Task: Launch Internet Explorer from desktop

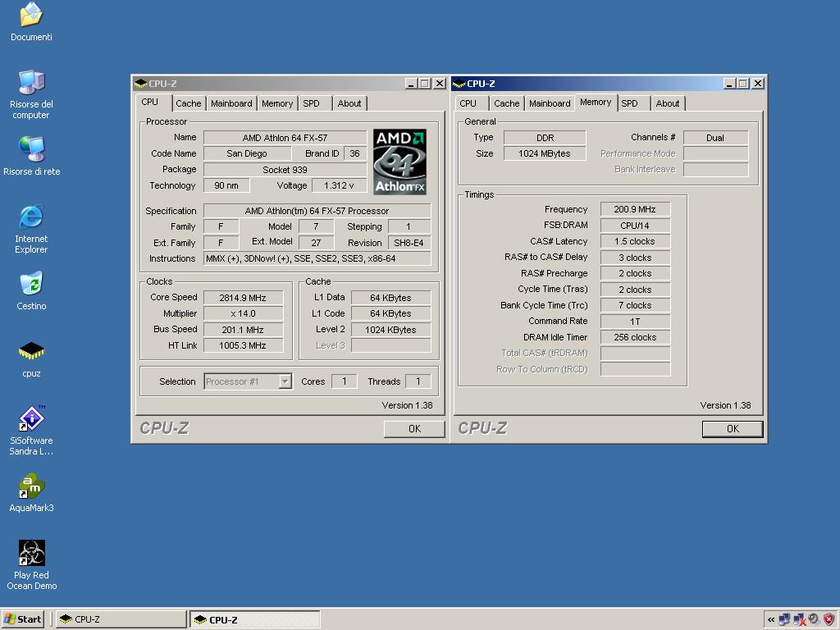Action: [x=31, y=217]
